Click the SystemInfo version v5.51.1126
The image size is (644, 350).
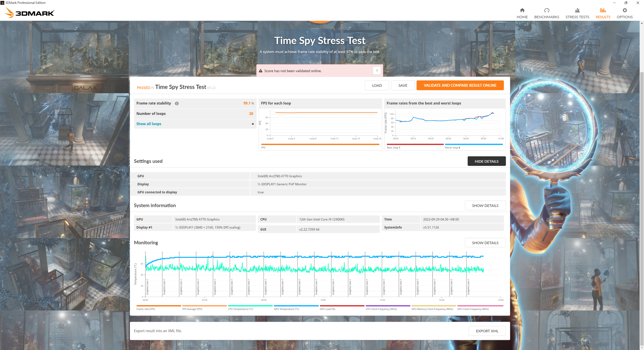[431, 227]
